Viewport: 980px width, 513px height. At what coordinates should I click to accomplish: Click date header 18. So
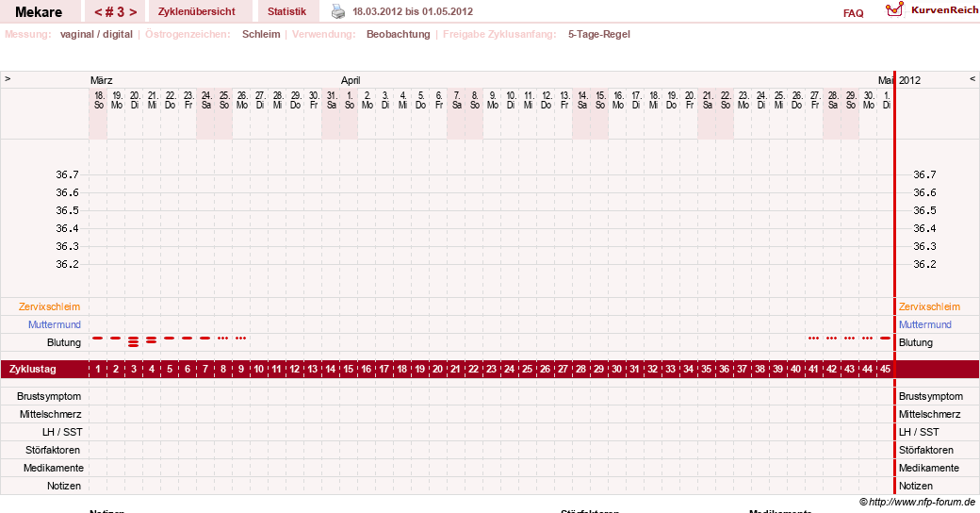[x=99, y=100]
